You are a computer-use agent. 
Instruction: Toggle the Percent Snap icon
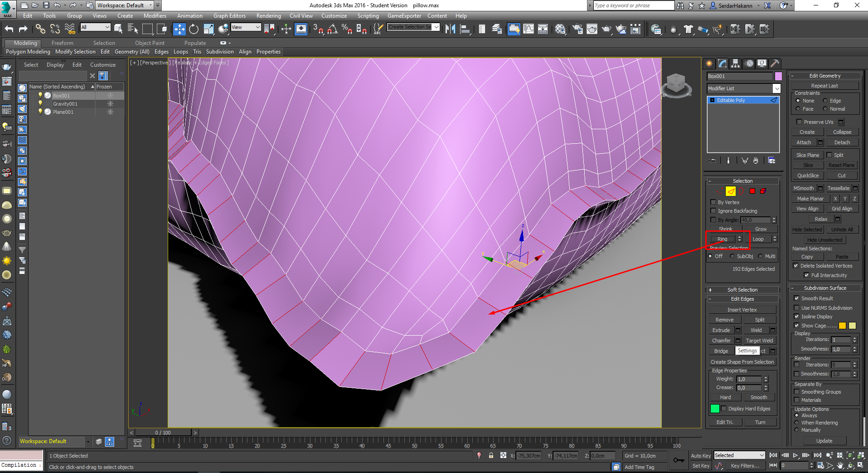coord(347,29)
